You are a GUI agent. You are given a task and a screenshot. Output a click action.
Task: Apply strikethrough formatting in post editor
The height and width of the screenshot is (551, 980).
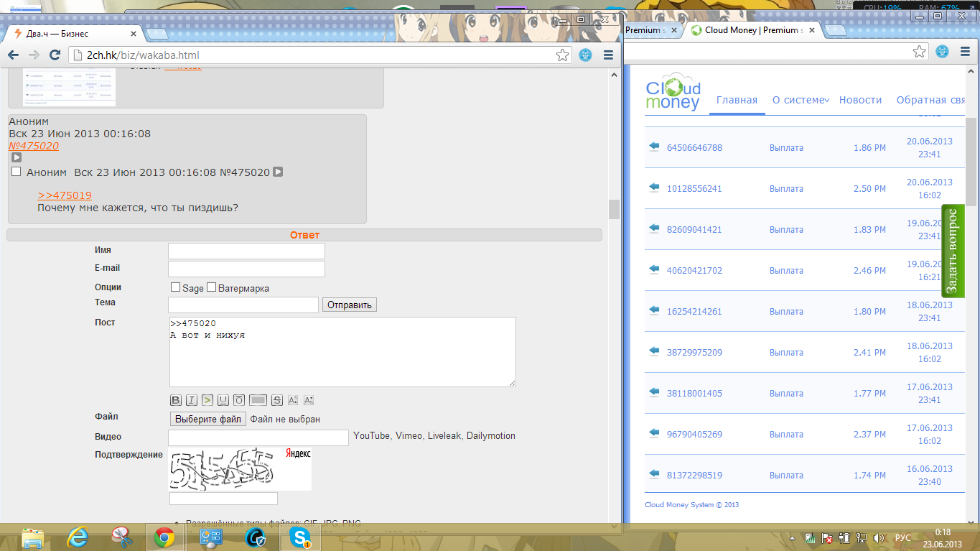tap(277, 400)
